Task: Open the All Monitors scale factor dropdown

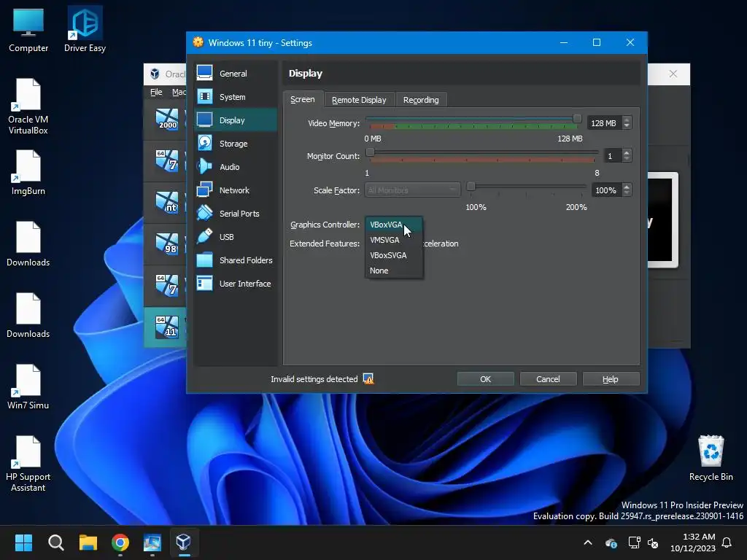Action: (x=413, y=190)
